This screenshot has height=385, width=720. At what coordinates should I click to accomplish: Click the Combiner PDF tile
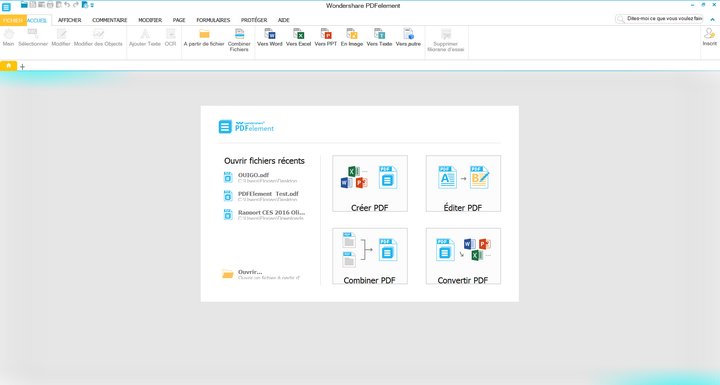click(x=370, y=256)
